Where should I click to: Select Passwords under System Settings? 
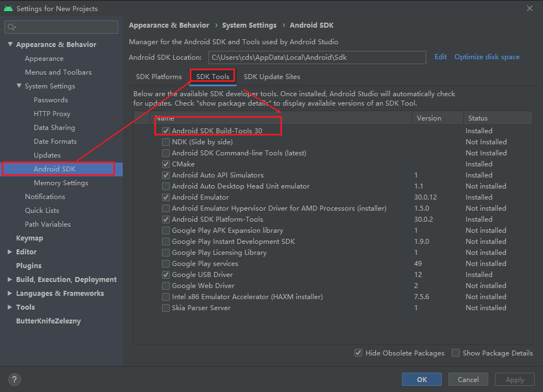pos(50,100)
